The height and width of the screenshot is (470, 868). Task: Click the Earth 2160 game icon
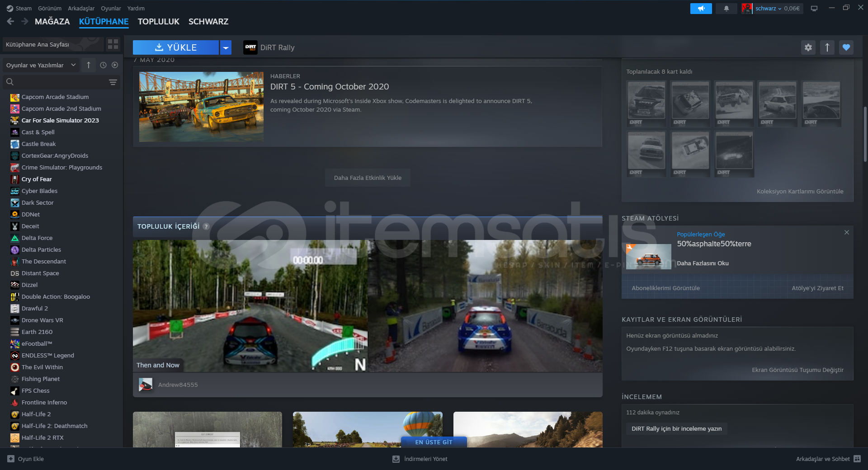pos(15,332)
